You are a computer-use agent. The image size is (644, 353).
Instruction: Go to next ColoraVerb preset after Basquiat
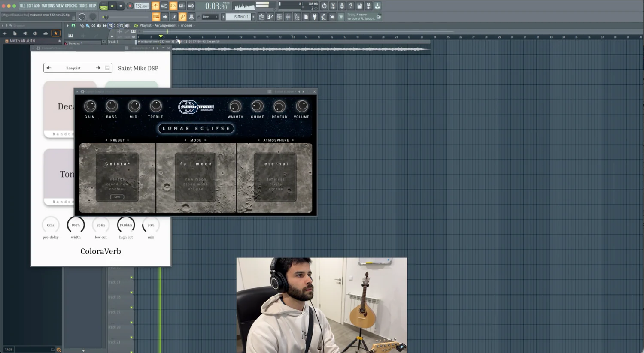coord(98,68)
